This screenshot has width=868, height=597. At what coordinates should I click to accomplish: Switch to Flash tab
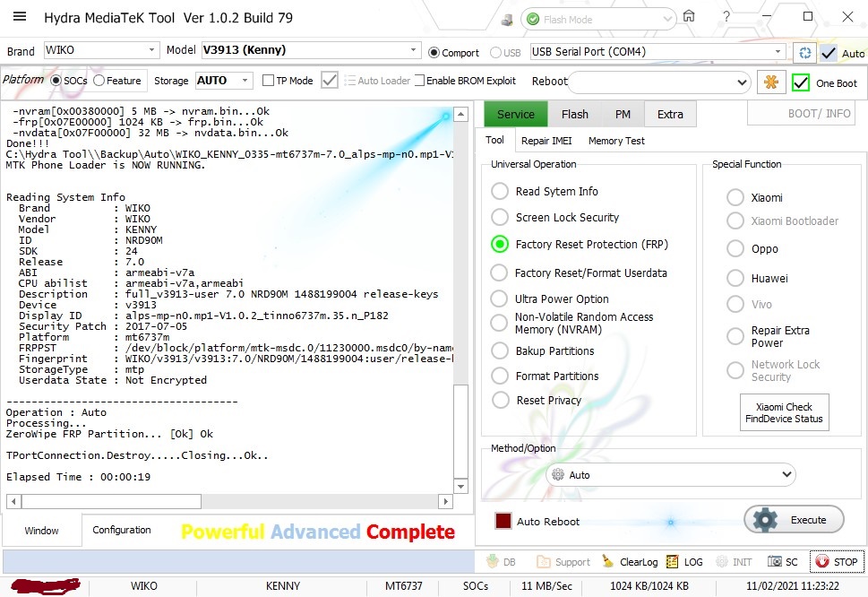pos(574,114)
